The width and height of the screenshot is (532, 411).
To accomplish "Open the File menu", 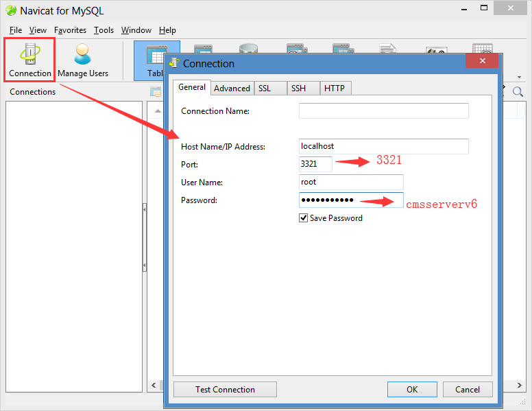I will 16,30.
